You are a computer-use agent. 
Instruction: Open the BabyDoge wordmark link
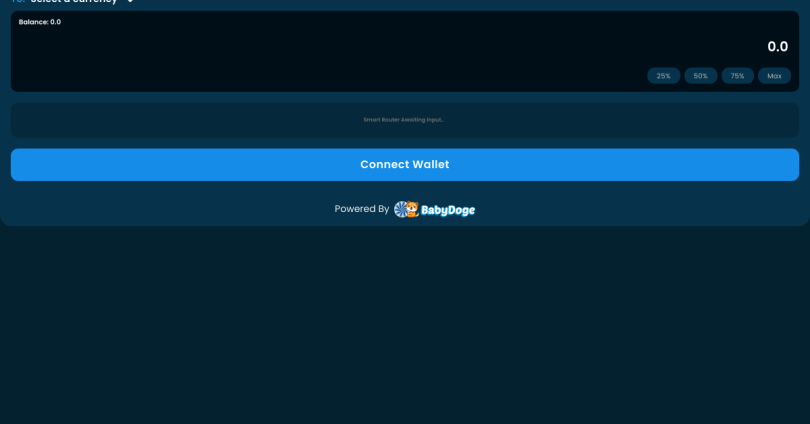click(448, 210)
